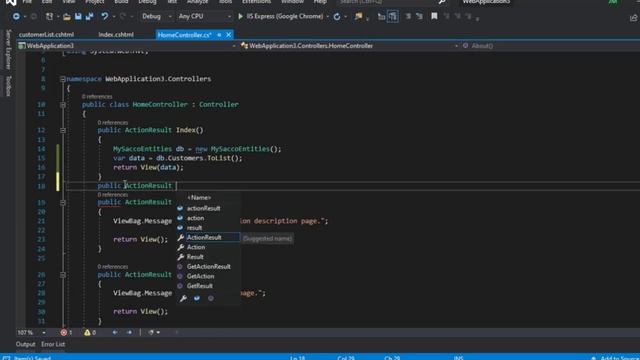Toggle pin on HomeController.cs tab

click(219, 35)
